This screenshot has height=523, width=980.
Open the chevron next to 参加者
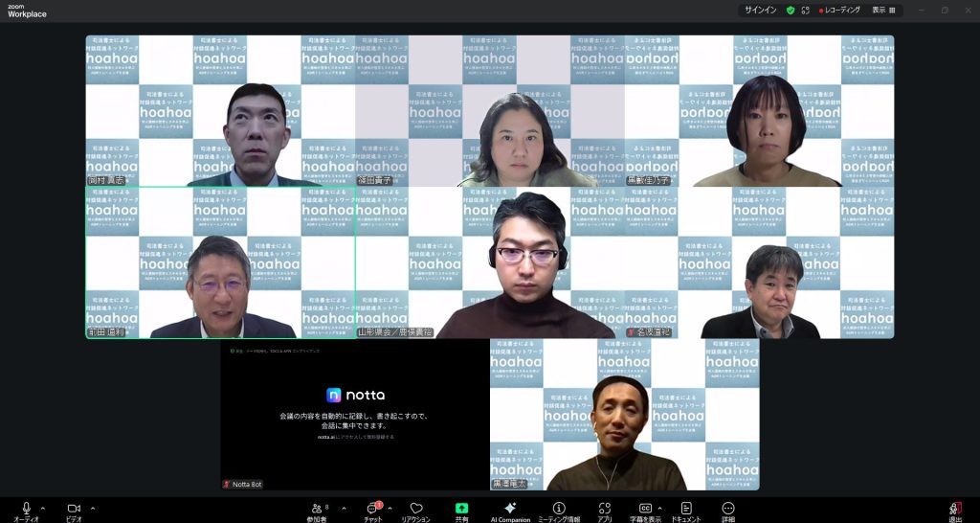point(336,508)
